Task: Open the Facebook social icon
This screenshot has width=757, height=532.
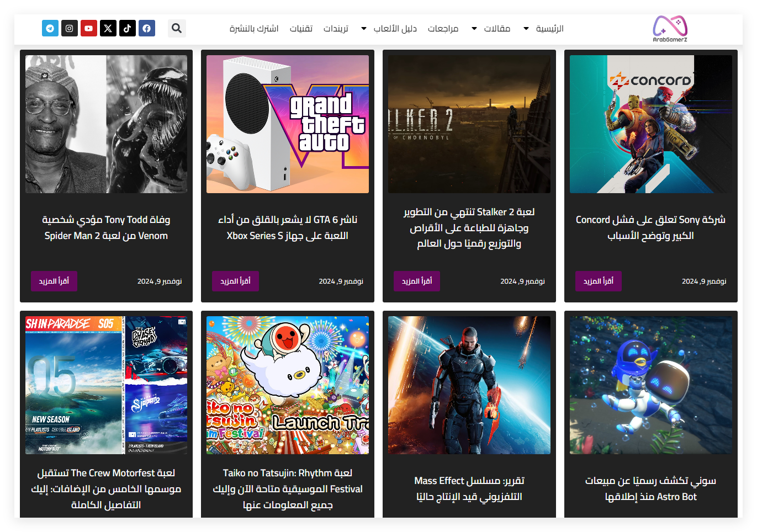Action: 147,28
